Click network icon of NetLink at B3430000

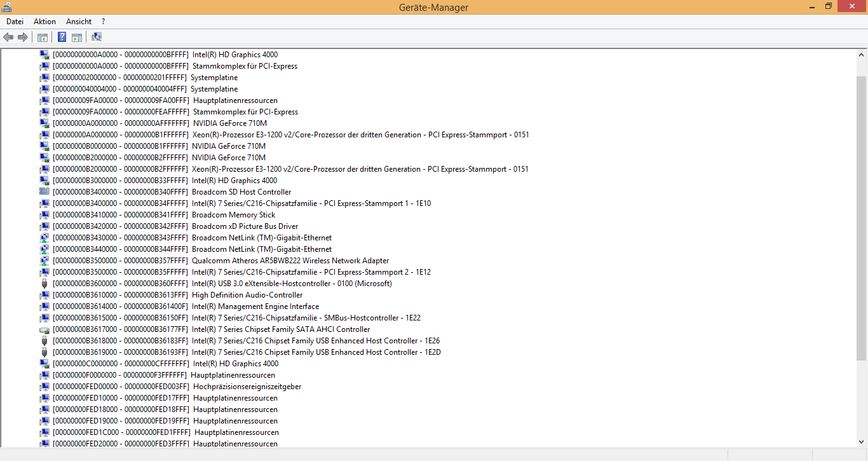[x=44, y=237]
